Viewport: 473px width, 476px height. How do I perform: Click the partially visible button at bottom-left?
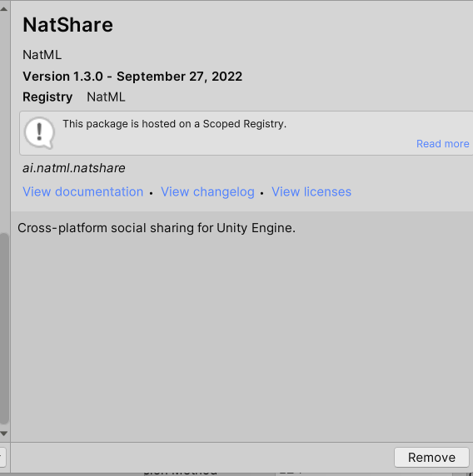pos(2,457)
